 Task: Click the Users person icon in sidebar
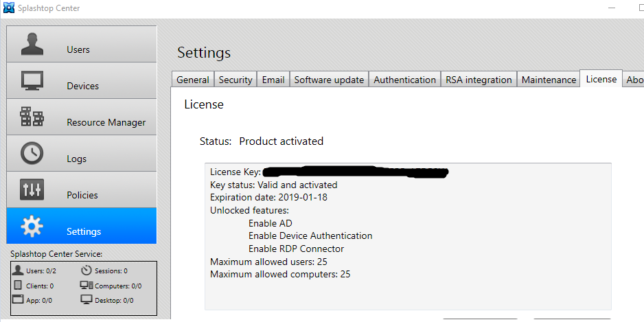32,44
